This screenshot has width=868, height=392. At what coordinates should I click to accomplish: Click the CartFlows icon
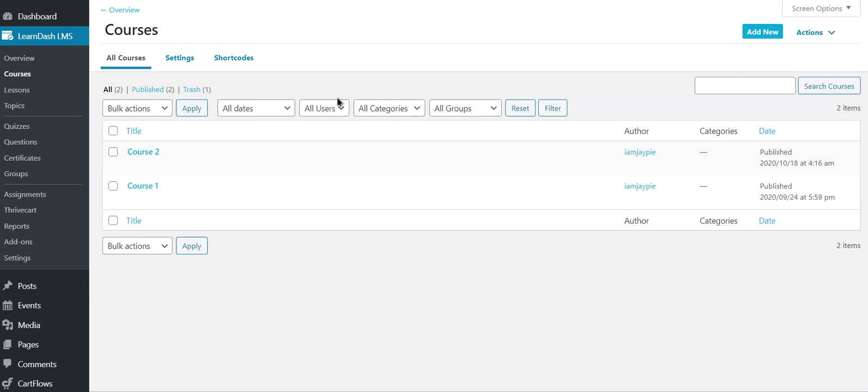coord(8,383)
